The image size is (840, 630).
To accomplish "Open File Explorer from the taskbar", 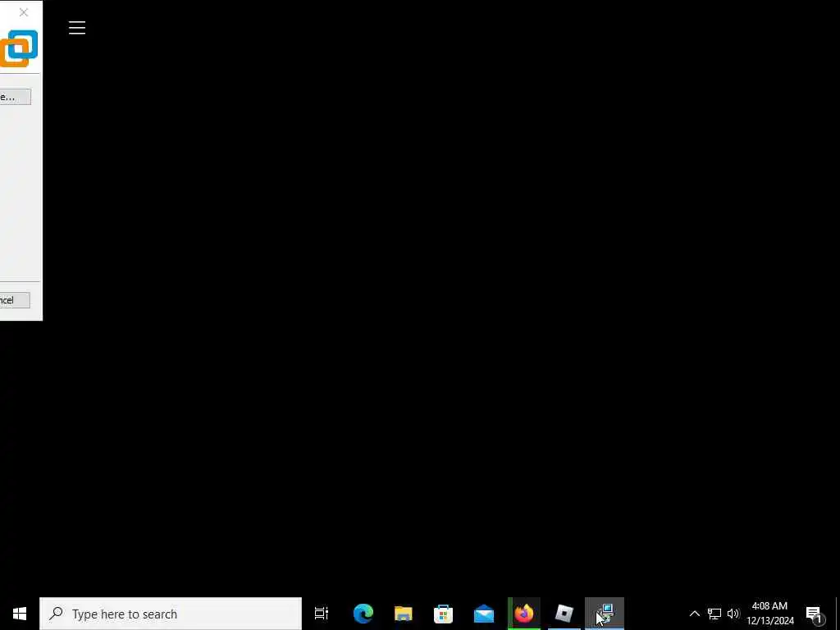I will click(404, 614).
